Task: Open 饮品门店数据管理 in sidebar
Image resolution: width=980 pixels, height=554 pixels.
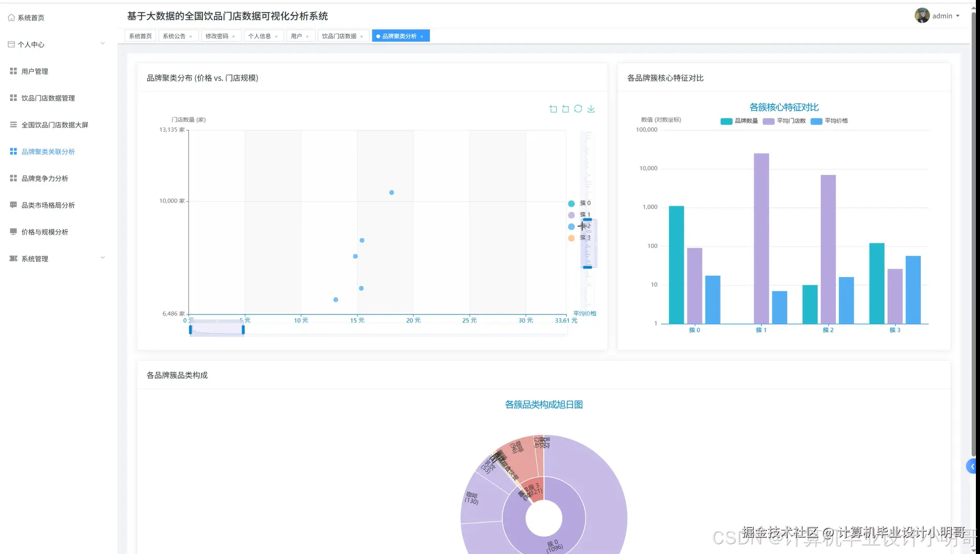Action: (48, 98)
